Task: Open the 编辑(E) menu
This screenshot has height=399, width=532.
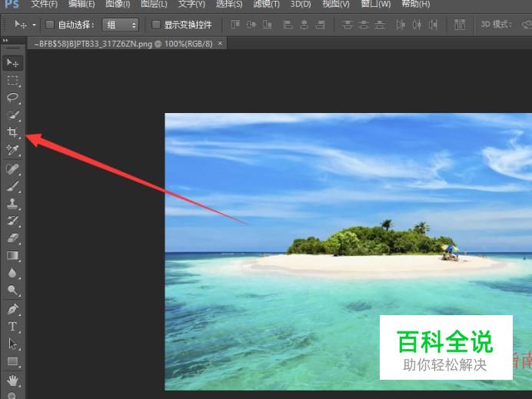Action: tap(81, 4)
